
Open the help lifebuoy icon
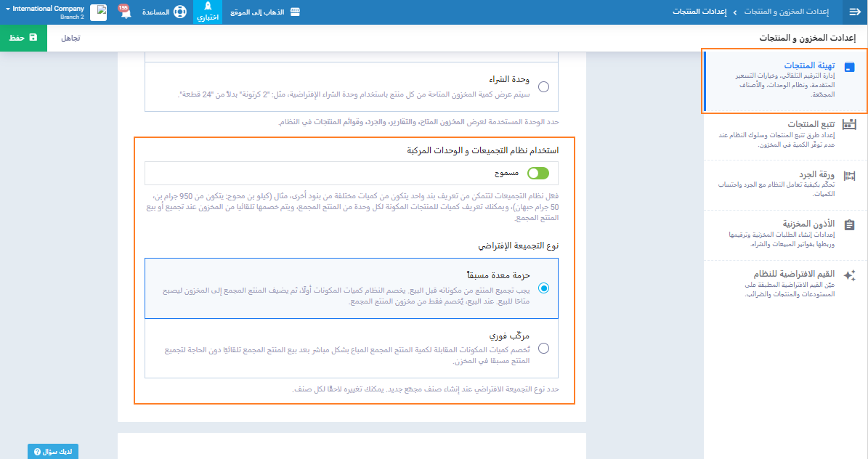179,13
